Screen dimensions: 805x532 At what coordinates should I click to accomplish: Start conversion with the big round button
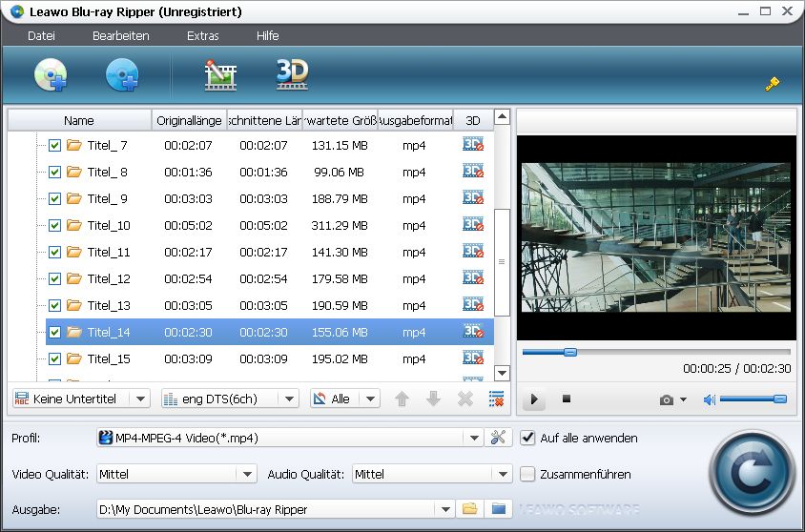tap(751, 473)
